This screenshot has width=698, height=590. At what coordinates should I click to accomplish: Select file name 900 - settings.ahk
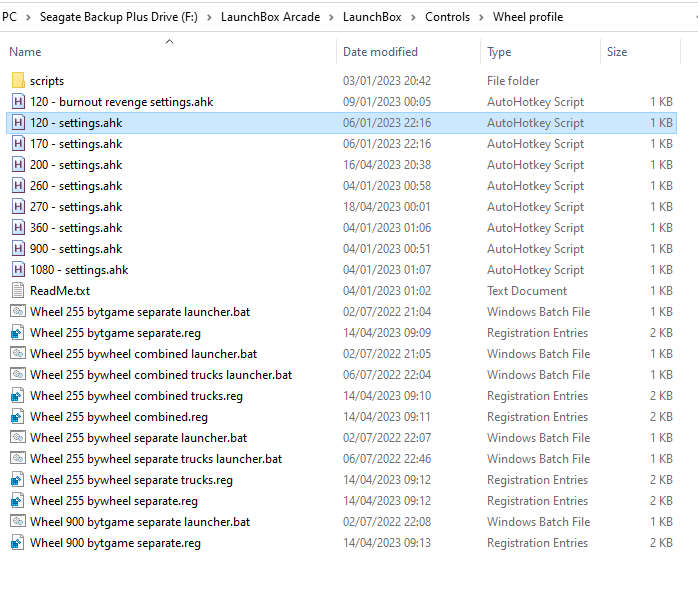(x=76, y=249)
